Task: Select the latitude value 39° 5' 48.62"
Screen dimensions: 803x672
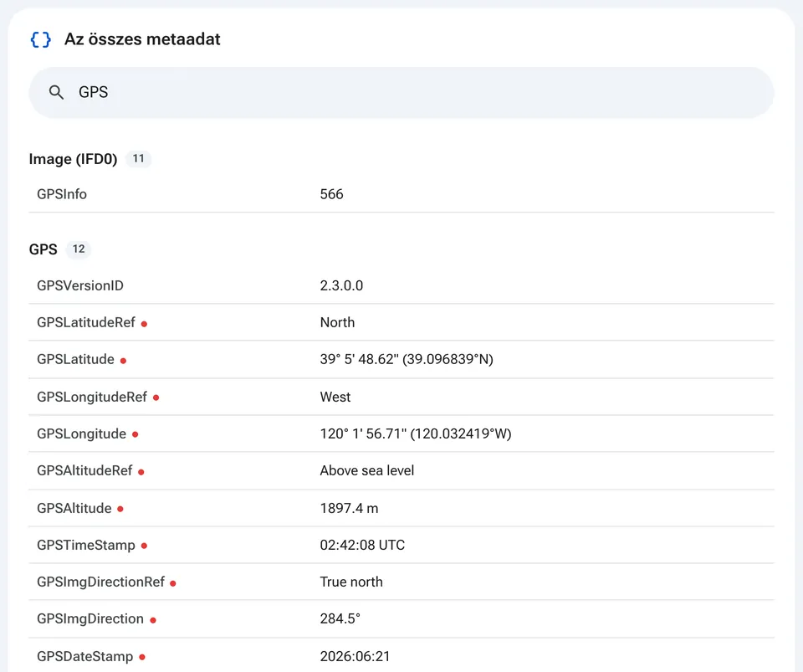Action: [x=360, y=360]
